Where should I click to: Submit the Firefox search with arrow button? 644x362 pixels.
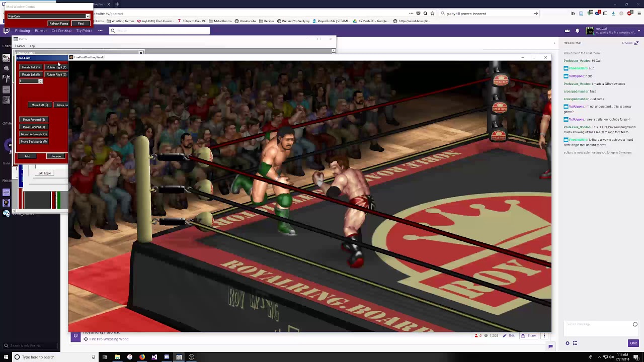point(536,14)
